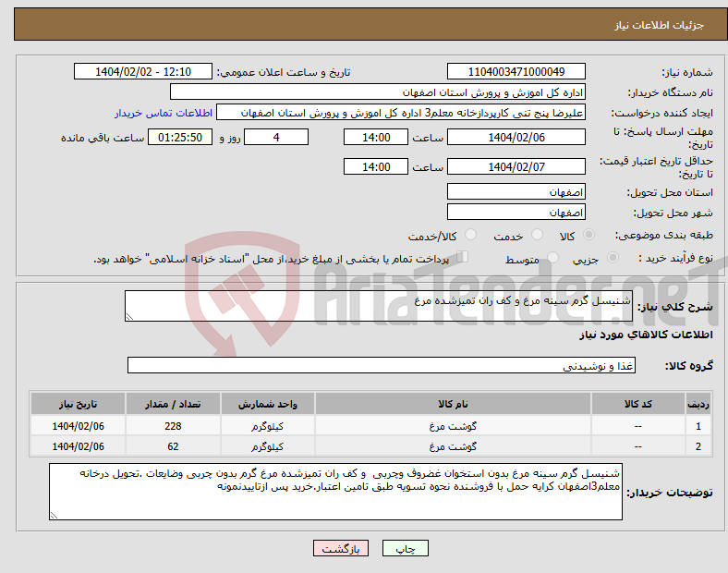Click the تاریخ نیاز column header
The width and height of the screenshot is (728, 573).
pos(78,404)
